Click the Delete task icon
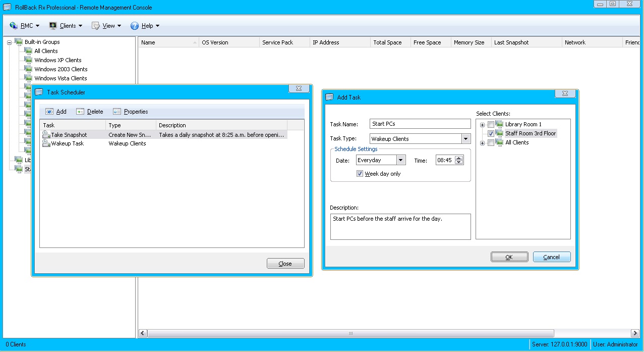 click(80, 112)
